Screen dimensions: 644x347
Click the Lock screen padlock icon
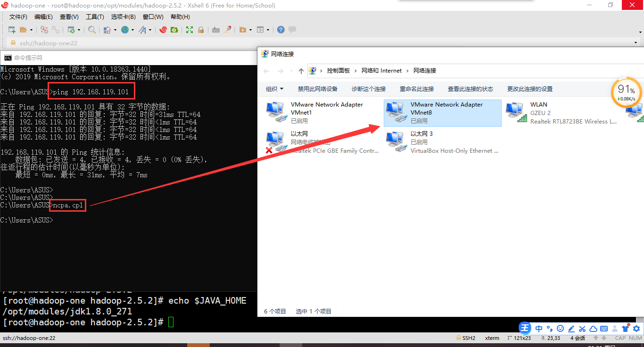click(x=201, y=30)
